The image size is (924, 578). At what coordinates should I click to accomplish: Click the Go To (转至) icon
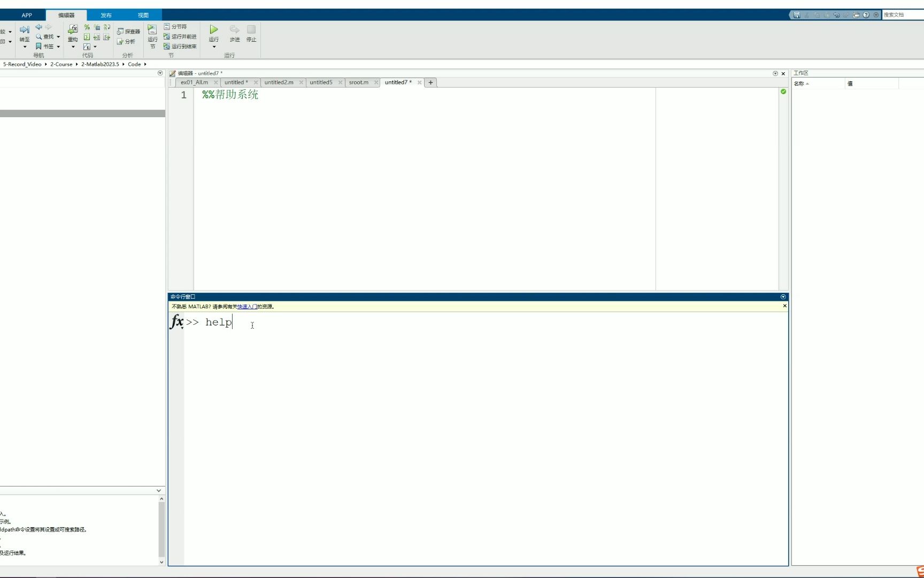click(x=25, y=30)
